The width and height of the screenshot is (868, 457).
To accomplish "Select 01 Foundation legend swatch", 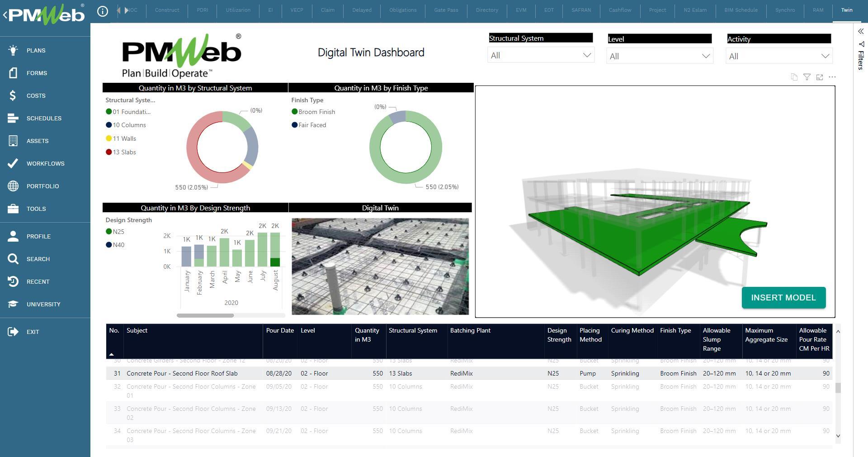I will (108, 112).
